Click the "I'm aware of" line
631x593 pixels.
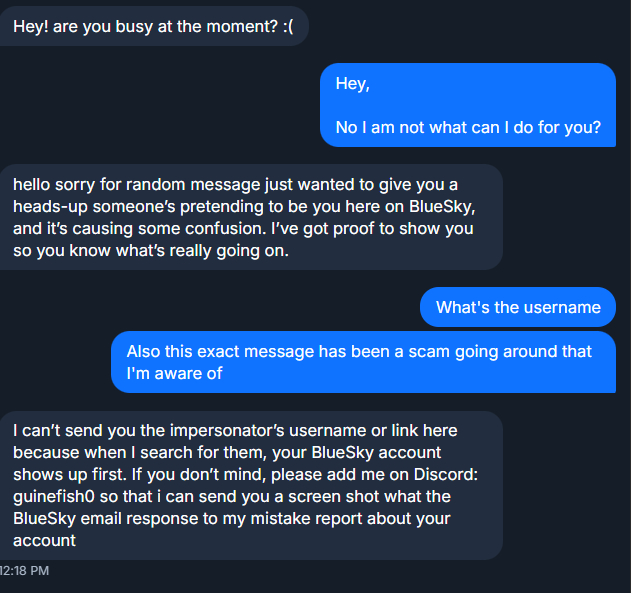[174, 373]
